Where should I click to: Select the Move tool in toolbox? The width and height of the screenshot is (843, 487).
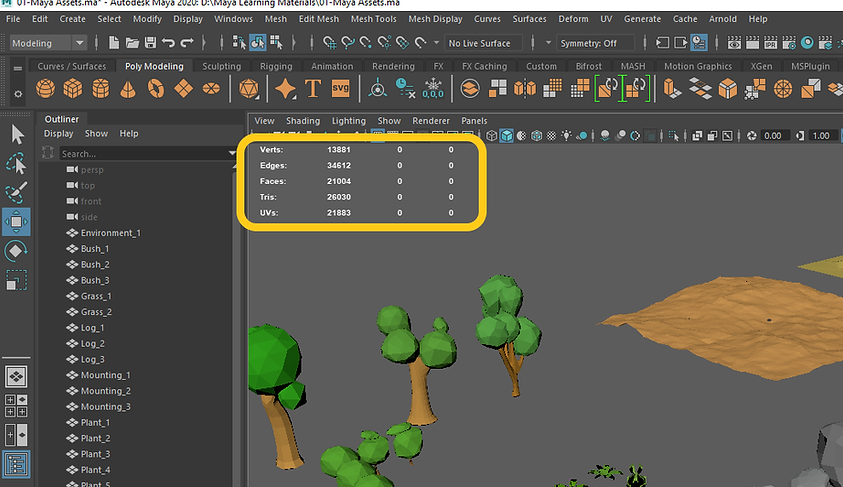pos(16,221)
